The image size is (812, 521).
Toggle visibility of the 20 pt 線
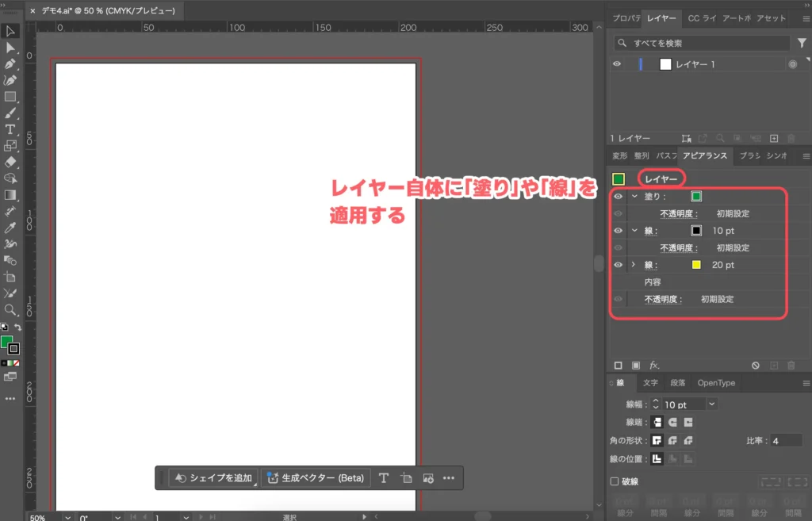(618, 265)
